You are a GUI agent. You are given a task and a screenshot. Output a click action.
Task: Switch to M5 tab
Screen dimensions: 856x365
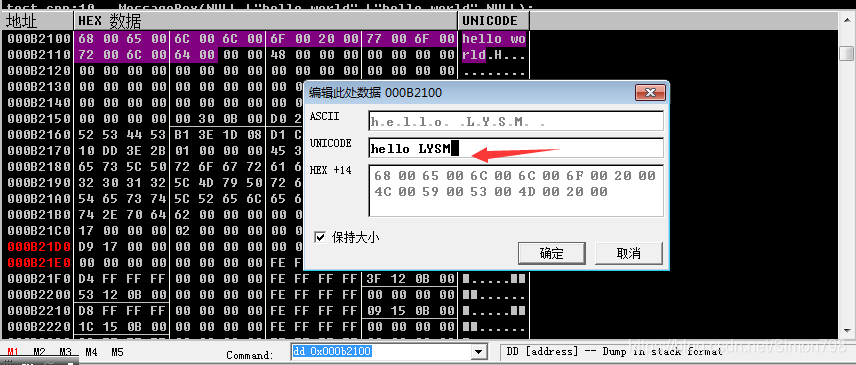[117, 352]
